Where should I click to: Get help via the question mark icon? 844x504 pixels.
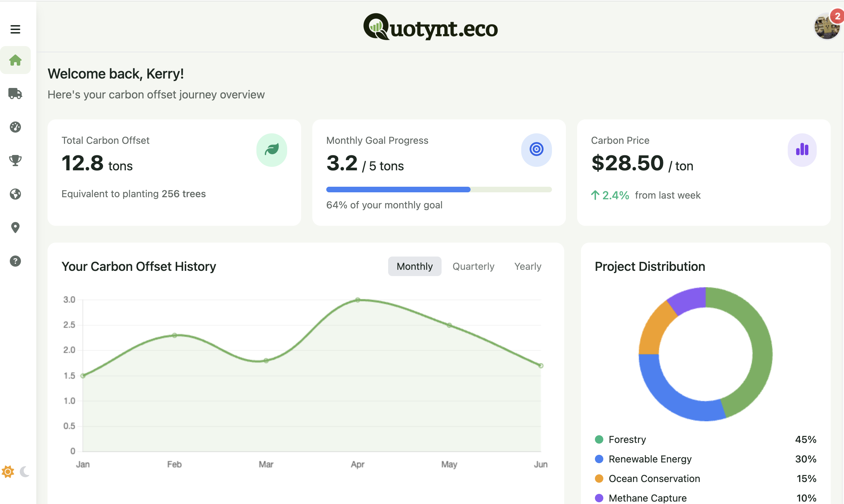15,261
